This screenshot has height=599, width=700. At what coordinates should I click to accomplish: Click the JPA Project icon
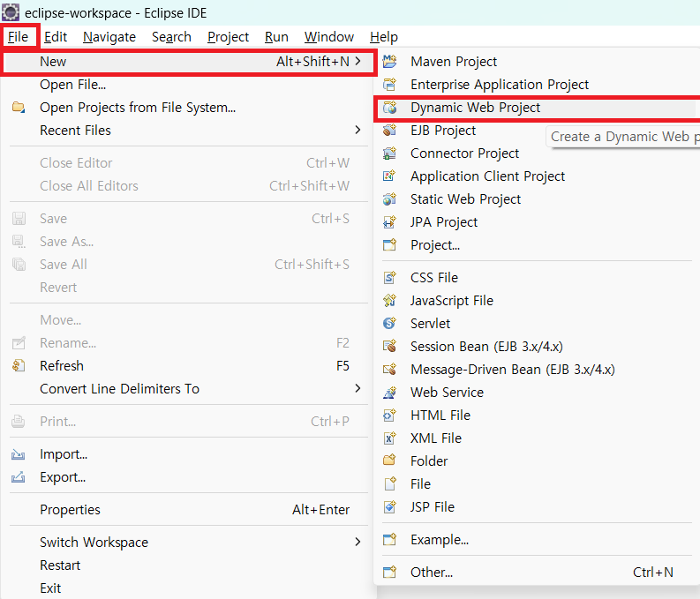point(390,222)
